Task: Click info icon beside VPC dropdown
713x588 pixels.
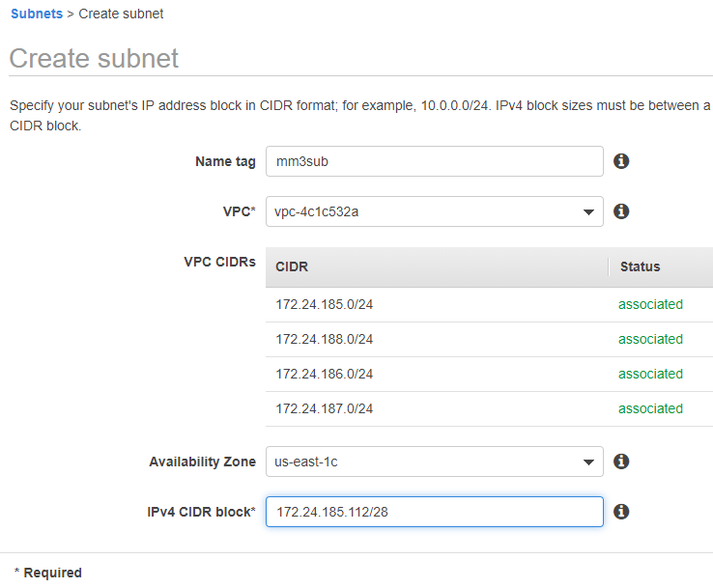Action: (621, 211)
